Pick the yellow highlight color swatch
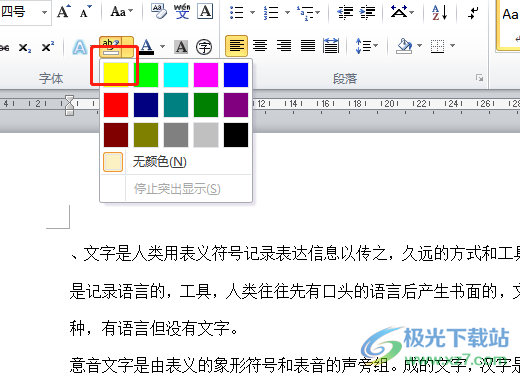520x376 pixels. (116, 75)
